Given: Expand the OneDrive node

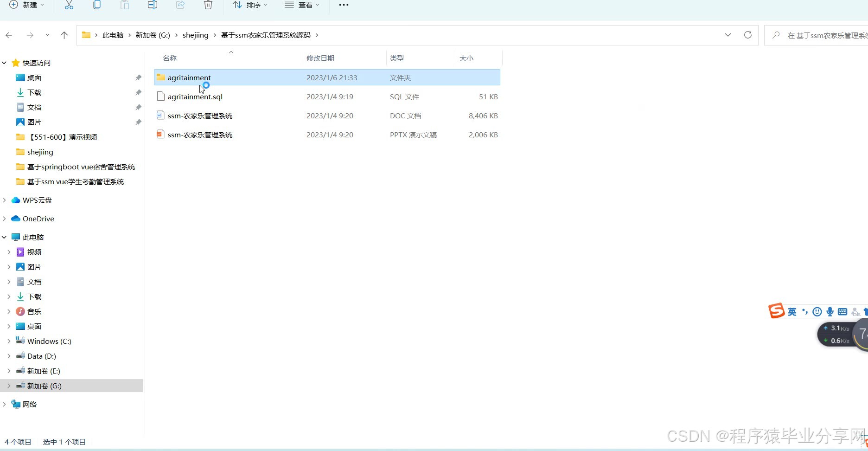Looking at the screenshot, I should [x=4, y=219].
